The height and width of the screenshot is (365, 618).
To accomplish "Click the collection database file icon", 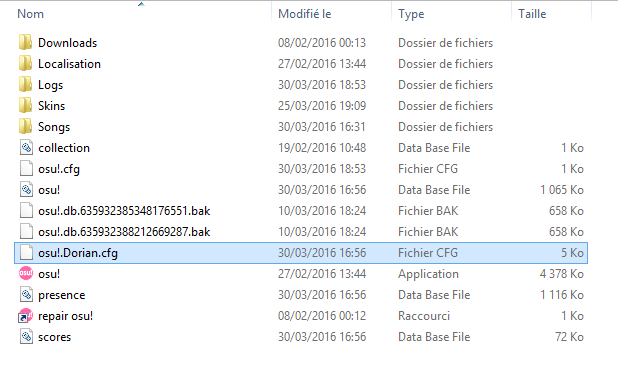I will pyautogui.click(x=26, y=147).
